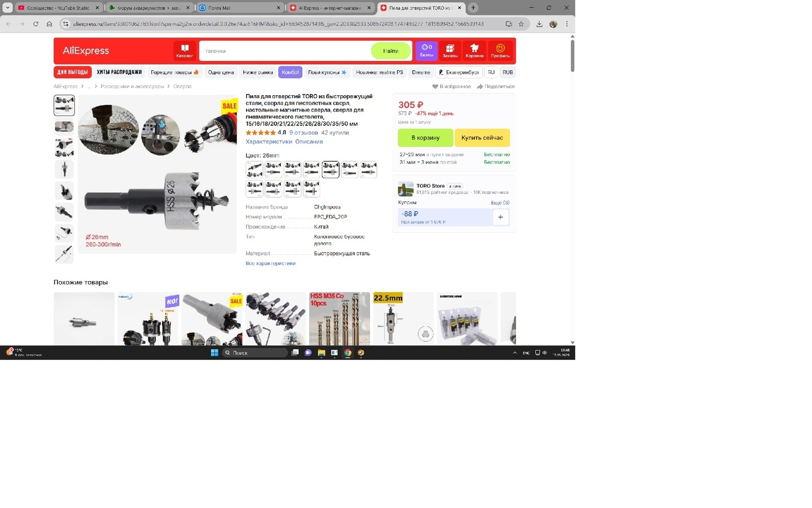Viewport: 812px width, 508px height.
Task: Open the Ниже рынка category
Action: click(258, 72)
